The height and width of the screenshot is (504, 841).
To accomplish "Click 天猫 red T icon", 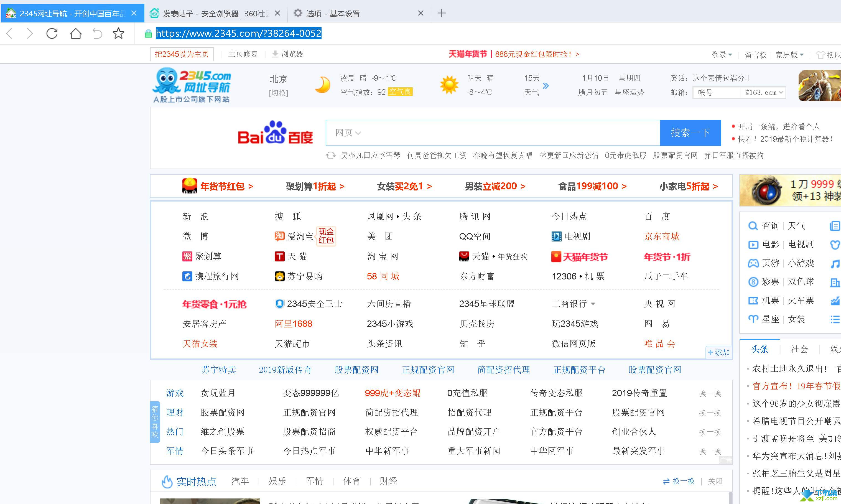I will point(279,256).
